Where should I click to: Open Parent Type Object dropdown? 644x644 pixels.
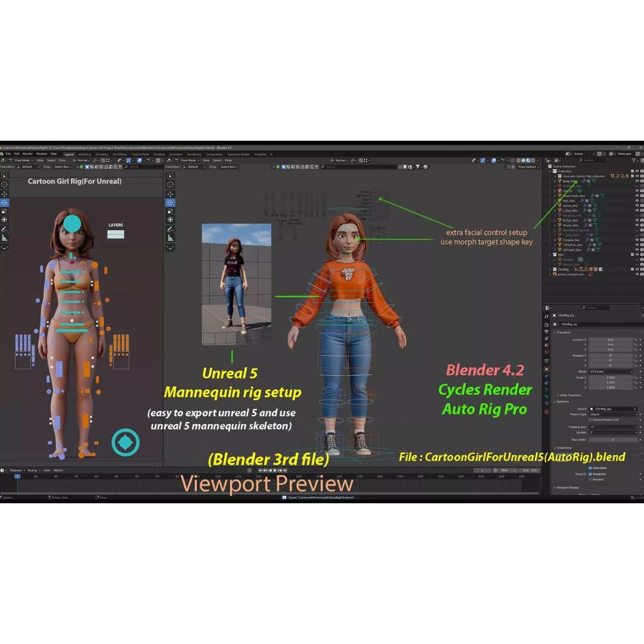pos(613,414)
